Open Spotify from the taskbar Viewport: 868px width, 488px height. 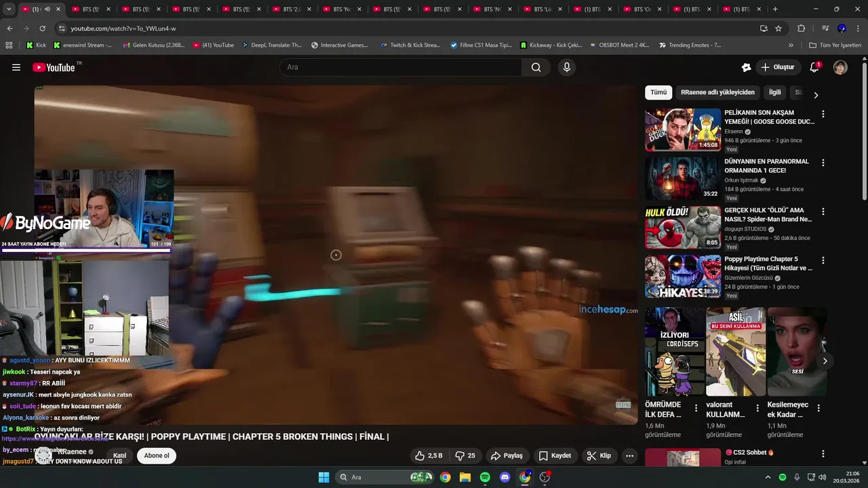coord(485,477)
